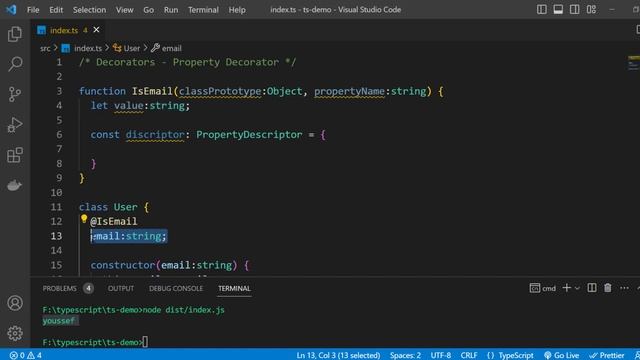Click Ln 13, Col 3 cursor position
Screen dimensions: 640x360
(x=338, y=355)
